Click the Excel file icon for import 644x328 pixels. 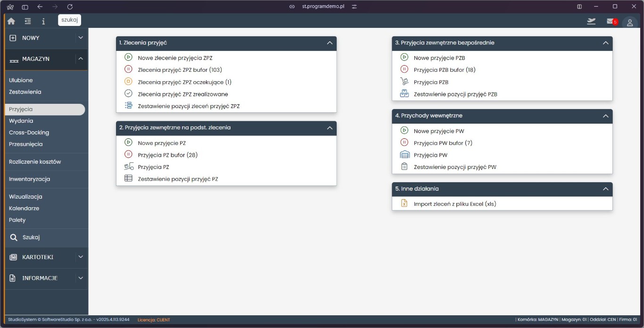coord(404,203)
